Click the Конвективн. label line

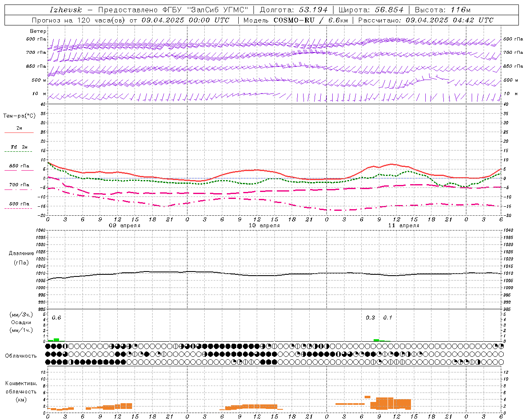pos(21,383)
